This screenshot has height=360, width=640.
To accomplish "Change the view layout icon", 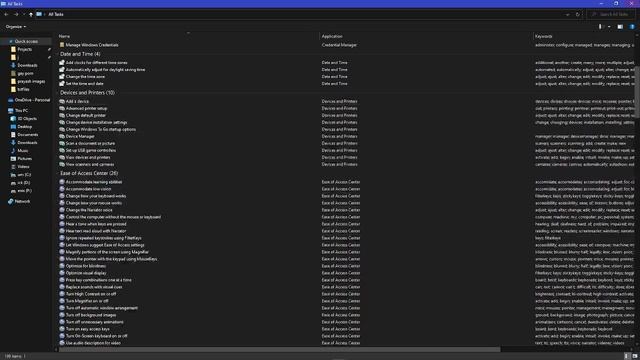I will click(600, 27).
